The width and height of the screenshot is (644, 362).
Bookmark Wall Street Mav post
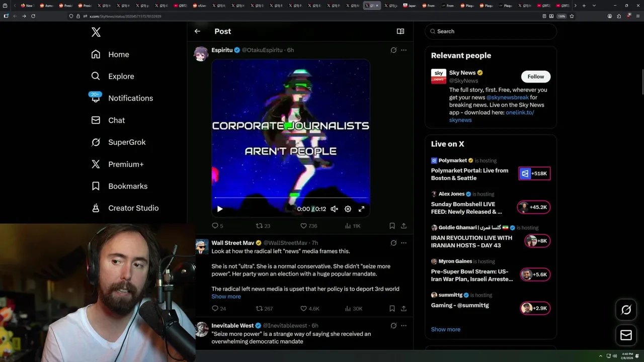coord(392,308)
